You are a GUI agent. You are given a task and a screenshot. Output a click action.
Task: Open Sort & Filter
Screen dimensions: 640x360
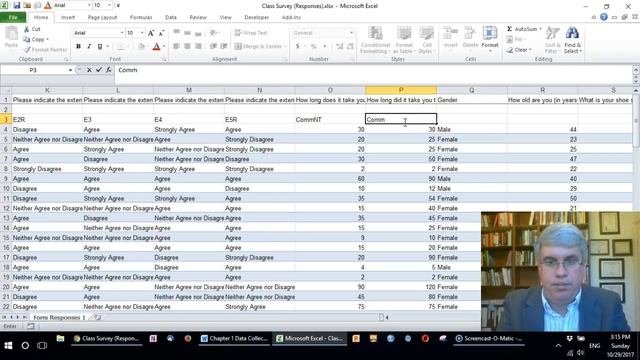pos(552,40)
